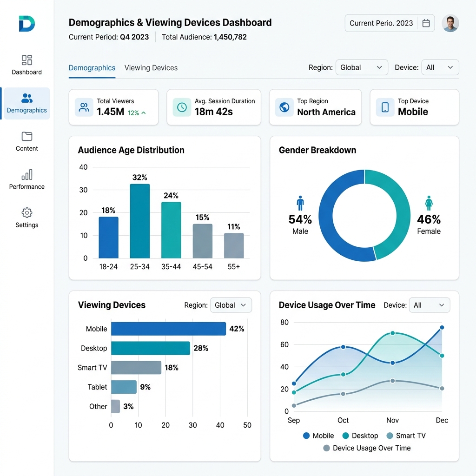
Task: Click the green upward trend arrow beside 12%
Action: tap(144, 113)
